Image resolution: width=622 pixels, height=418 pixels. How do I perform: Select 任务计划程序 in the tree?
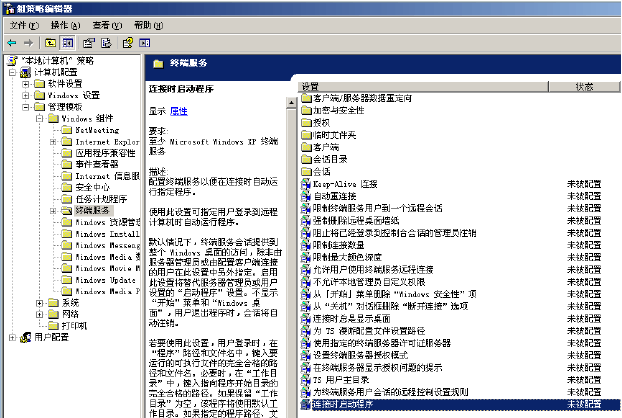101,199
